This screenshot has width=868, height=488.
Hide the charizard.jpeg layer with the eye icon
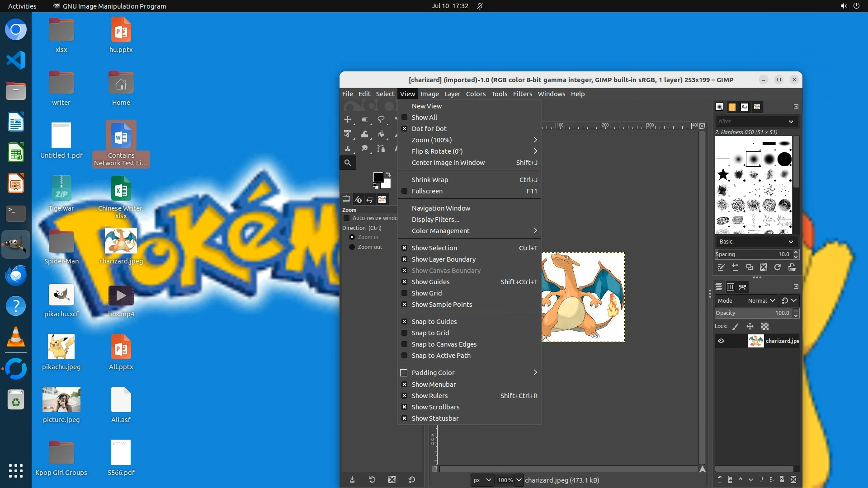pos(721,341)
